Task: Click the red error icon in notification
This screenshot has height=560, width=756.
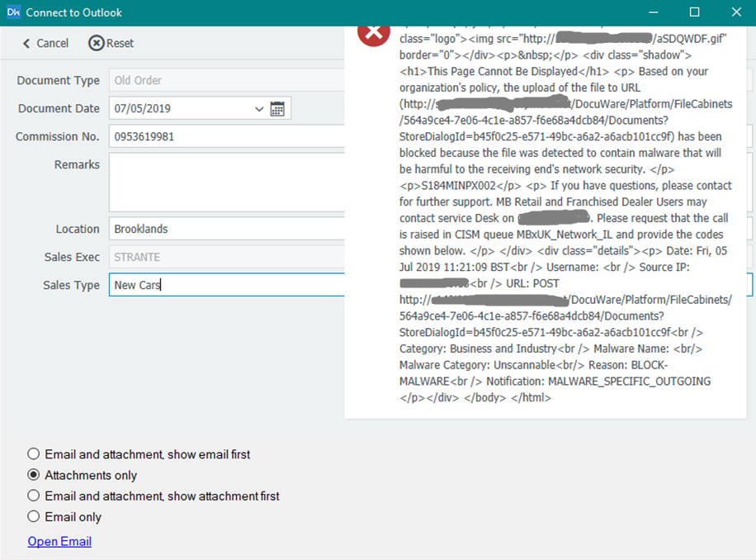Action: (373, 33)
